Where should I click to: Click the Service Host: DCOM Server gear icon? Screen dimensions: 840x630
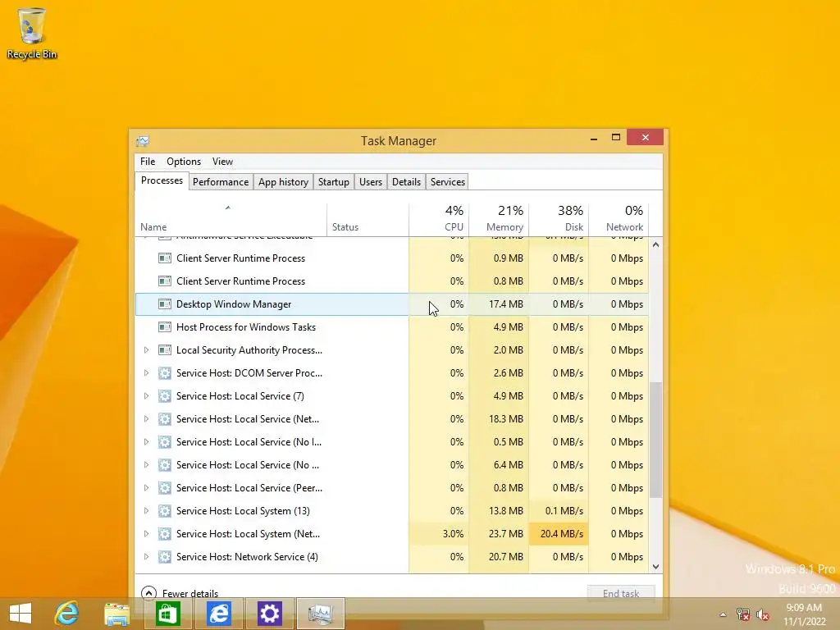click(164, 373)
